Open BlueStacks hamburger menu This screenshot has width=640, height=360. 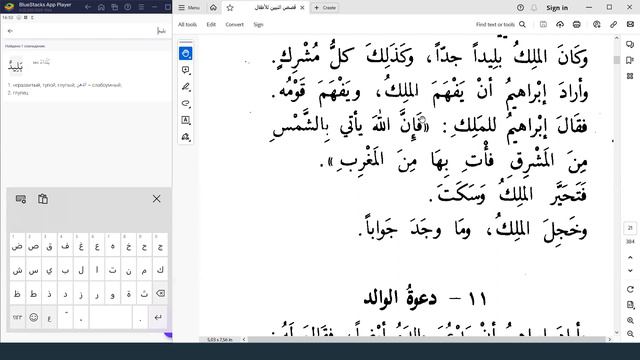pyautogui.click(x=141, y=7)
